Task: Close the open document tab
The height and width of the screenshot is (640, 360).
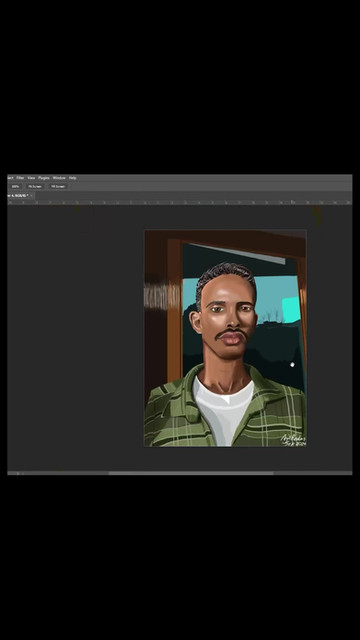Action: coord(31,196)
